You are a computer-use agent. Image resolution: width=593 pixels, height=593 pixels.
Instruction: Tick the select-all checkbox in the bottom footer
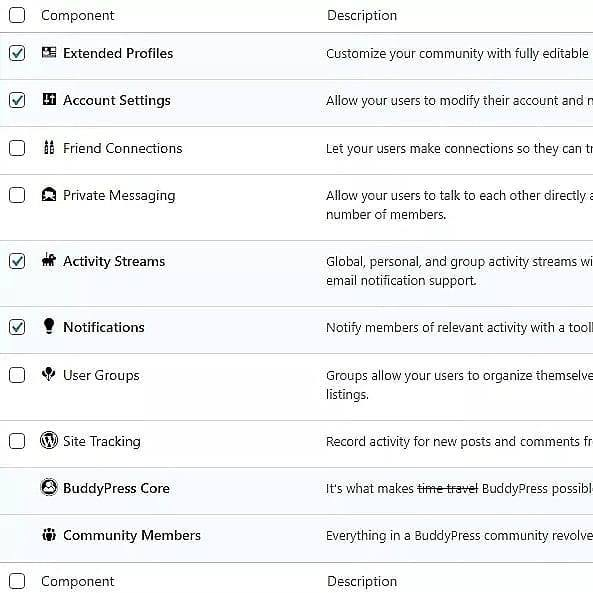(x=17, y=581)
